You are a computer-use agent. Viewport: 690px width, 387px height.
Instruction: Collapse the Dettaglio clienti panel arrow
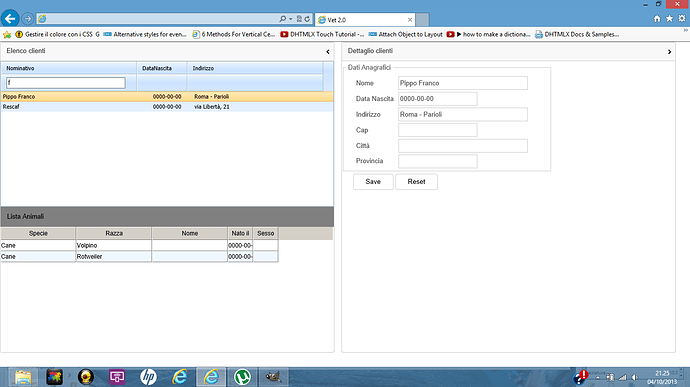pos(669,52)
